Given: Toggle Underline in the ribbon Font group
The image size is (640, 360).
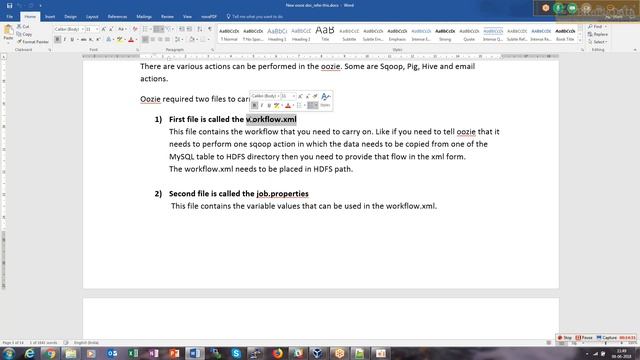Looking at the screenshot, I should click(72, 40).
